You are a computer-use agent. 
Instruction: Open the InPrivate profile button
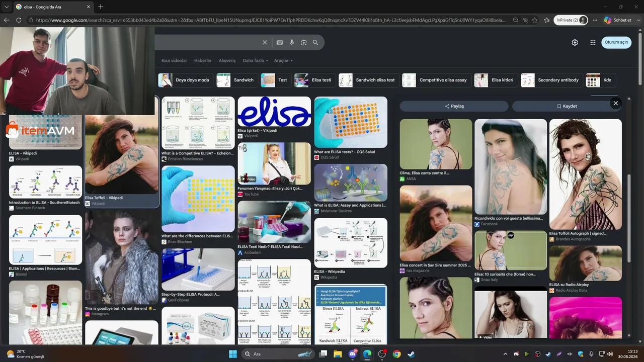point(571,20)
